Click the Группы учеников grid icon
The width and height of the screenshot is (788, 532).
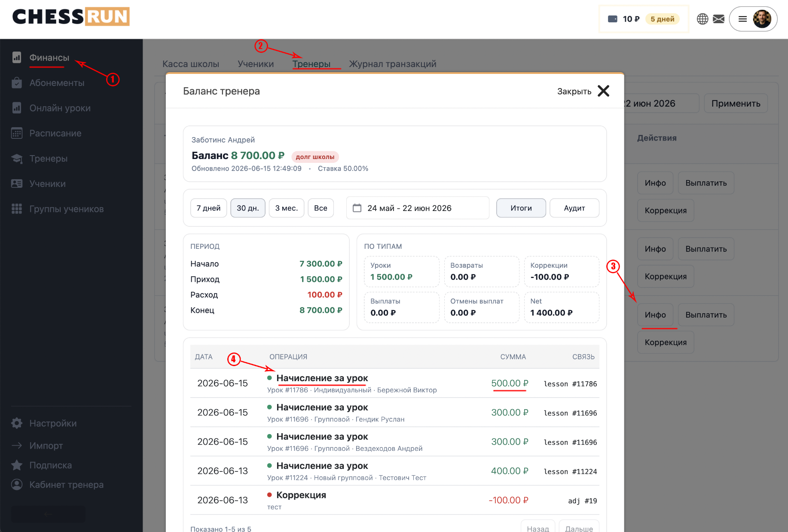(17, 209)
